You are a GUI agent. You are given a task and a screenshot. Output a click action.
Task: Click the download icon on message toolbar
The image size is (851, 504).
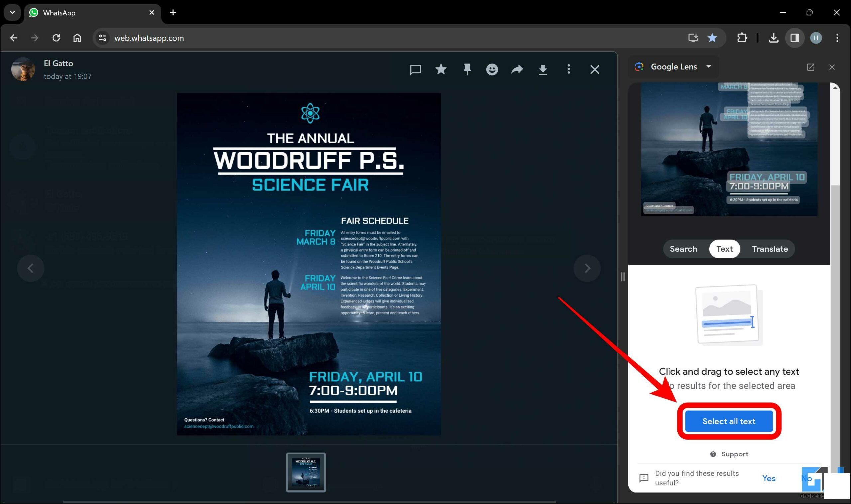point(543,69)
